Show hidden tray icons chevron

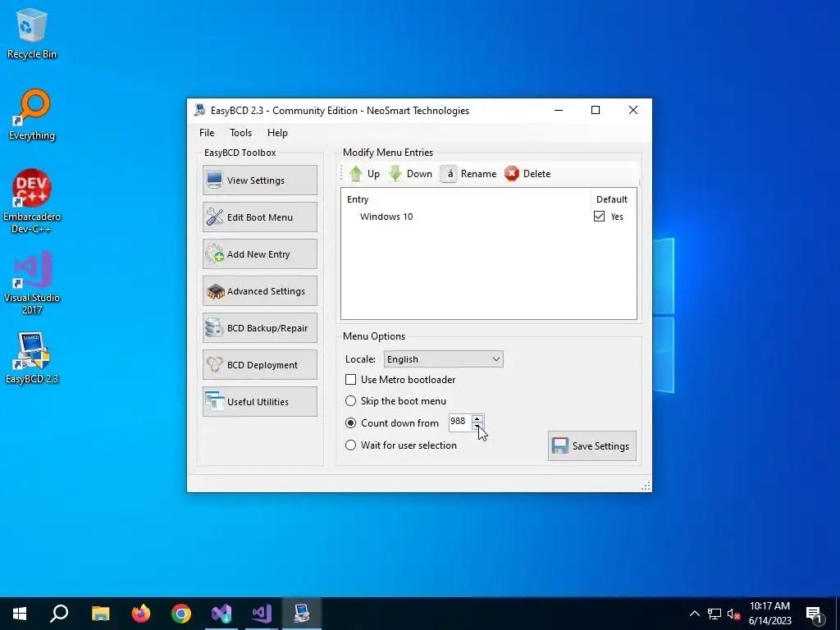[694, 614]
